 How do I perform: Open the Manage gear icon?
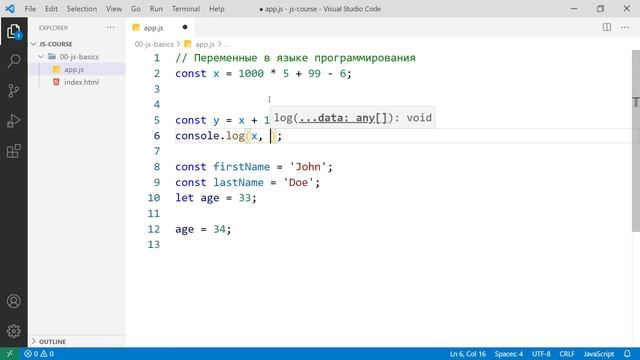click(13, 331)
